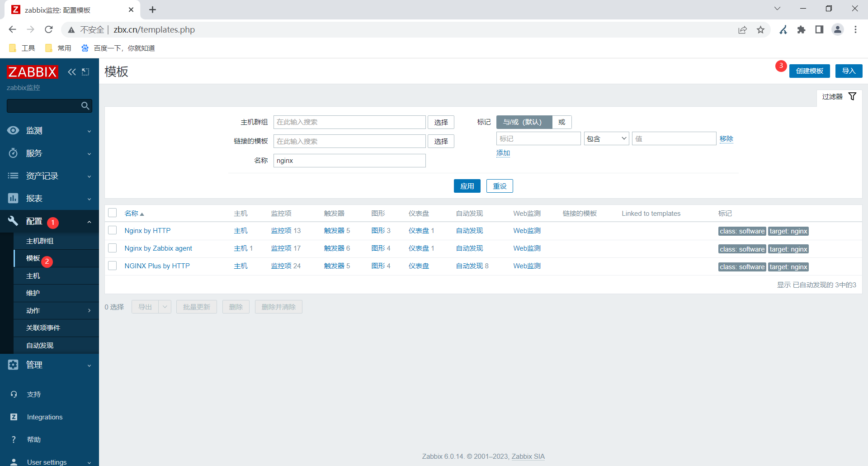Click the 名称 filter input field
This screenshot has height=466, width=868.
[x=349, y=161]
